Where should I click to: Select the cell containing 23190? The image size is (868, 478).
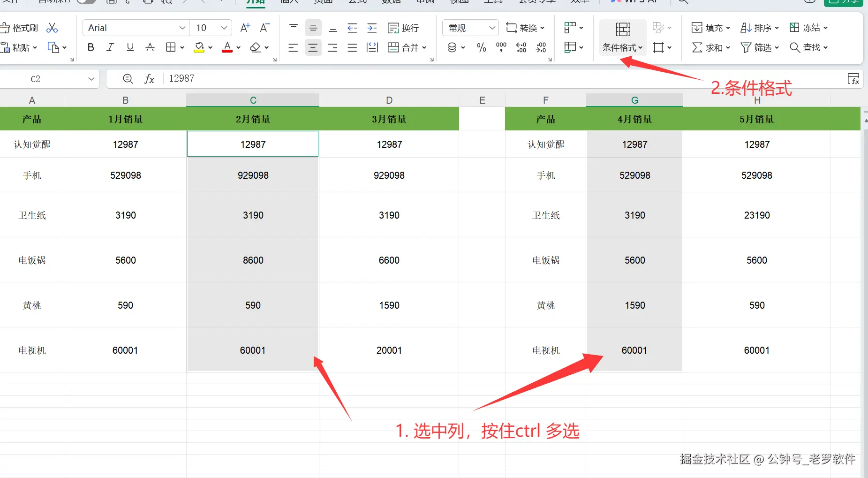point(757,215)
